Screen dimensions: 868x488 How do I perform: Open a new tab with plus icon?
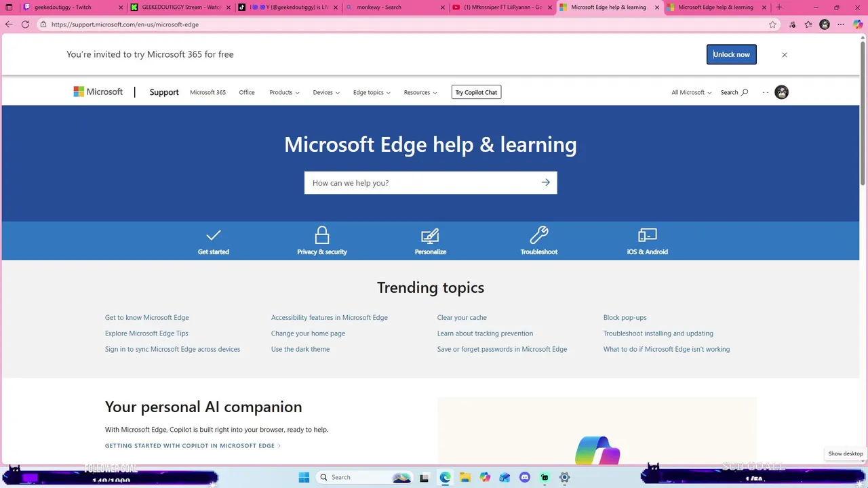[778, 7]
